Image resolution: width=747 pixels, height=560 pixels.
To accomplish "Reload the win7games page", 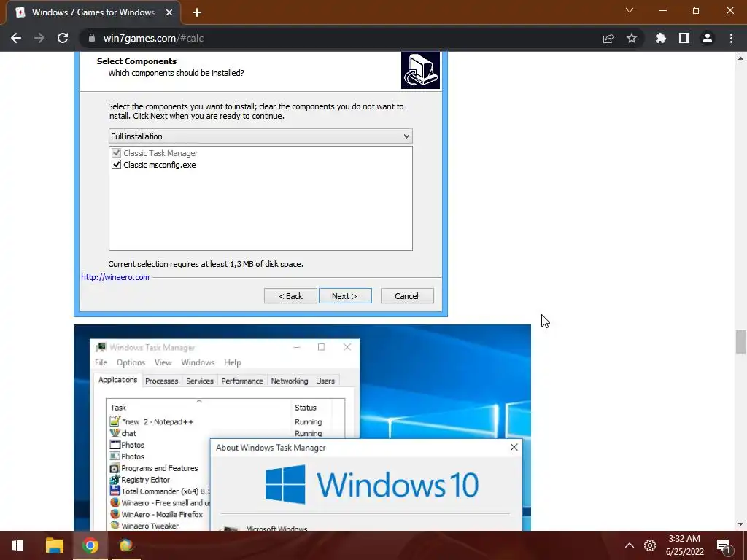I will pos(63,38).
